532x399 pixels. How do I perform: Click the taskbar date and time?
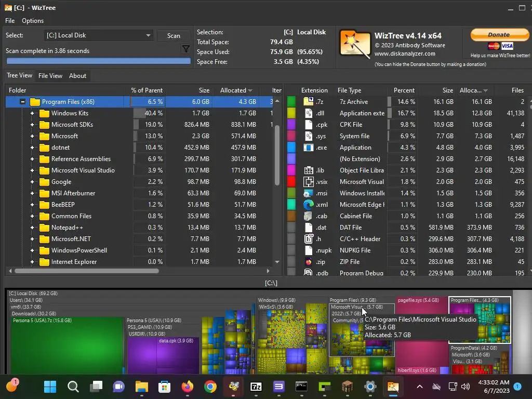coord(494,387)
